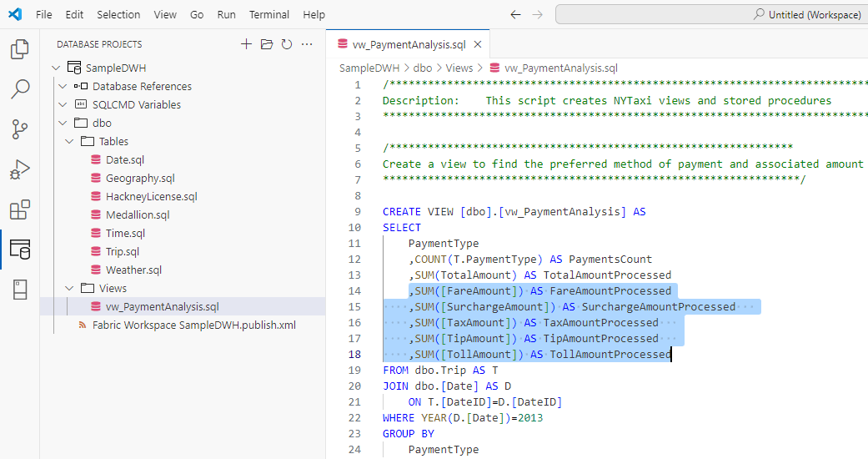
Task: Click the Views breadcrumb in editor path
Action: click(x=459, y=68)
